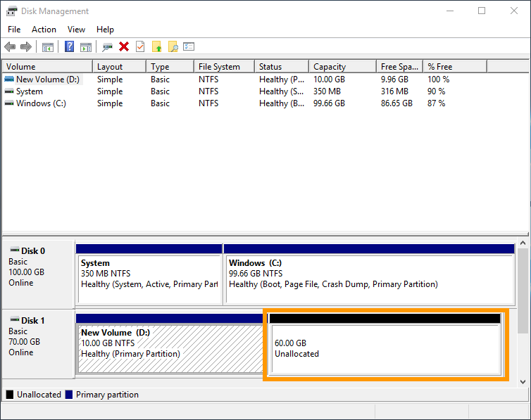
Task: Click the checkmark Properties toolbar icon
Action: coord(140,47)
